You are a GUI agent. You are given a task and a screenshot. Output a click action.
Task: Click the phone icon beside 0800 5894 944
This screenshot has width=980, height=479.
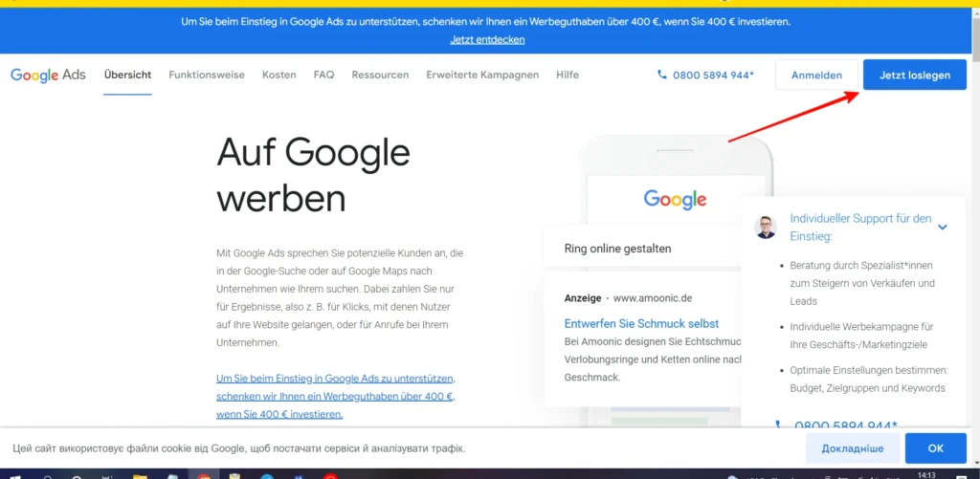coord(662,75)
